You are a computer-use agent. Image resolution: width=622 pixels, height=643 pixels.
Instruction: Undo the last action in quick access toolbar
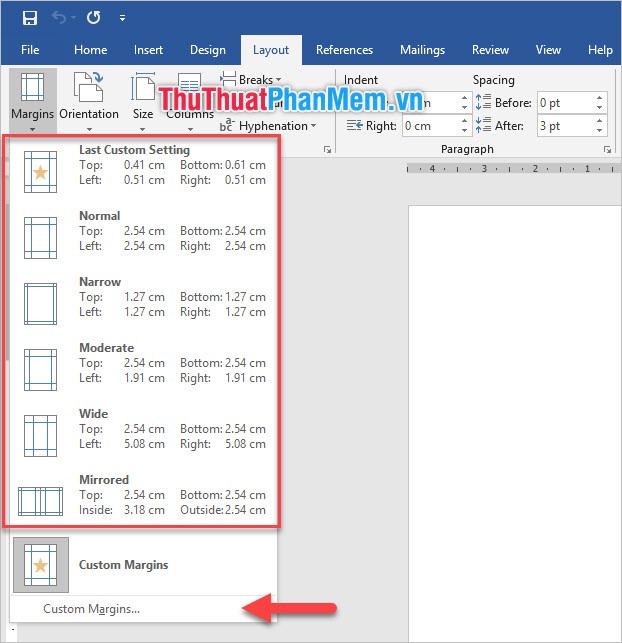[59, 18]
